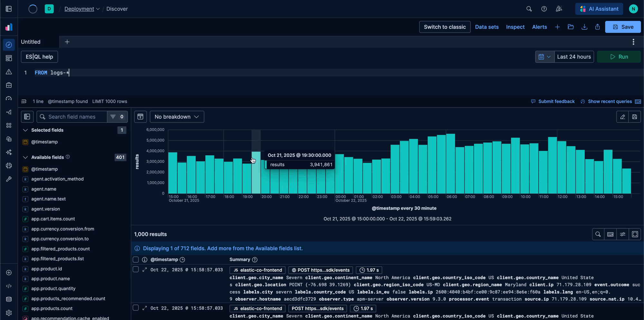Click the highlighted 19:30 histogram bar
644x320 pixels.
[256, 174]
